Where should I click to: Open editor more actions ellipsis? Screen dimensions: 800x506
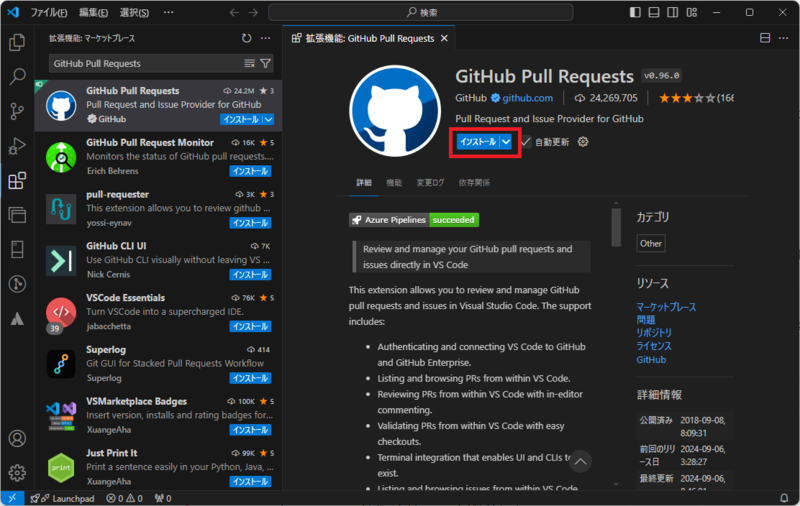point(784,38)
